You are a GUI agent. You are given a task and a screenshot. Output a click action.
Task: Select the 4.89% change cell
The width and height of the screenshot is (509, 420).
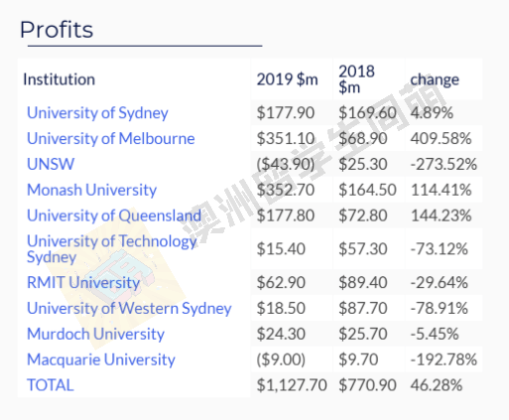432,113
